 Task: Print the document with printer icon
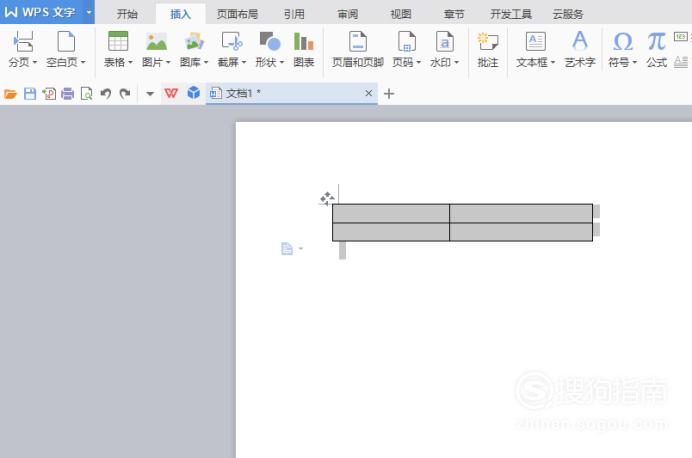[x=68, y=94]
